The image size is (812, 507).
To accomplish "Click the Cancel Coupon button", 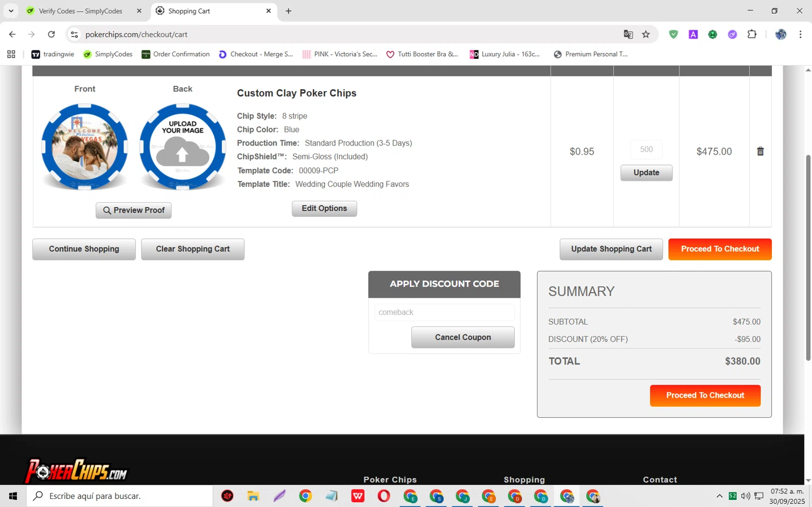I will 463,337.
